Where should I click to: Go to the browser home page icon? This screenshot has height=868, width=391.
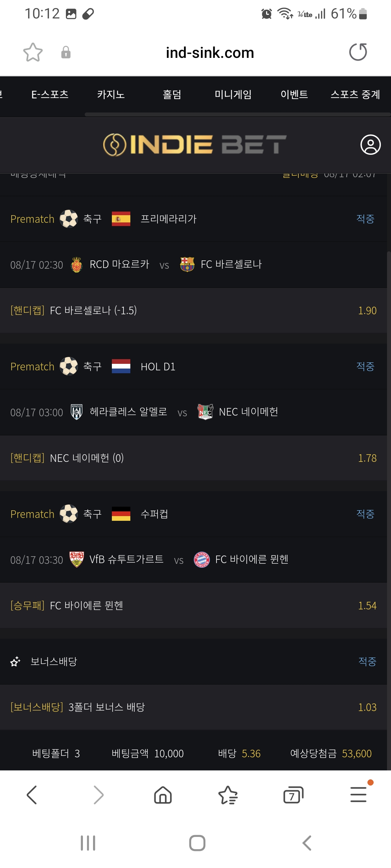tap(163, 795)
